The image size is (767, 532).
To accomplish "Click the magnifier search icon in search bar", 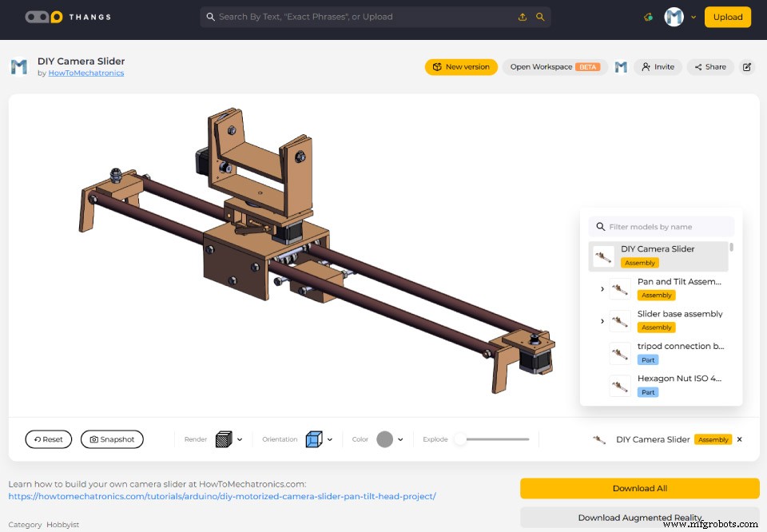I will (541, 16).
